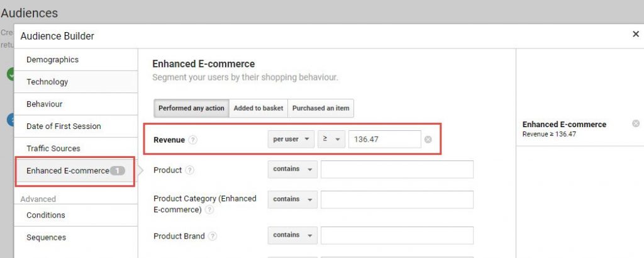This screenshot has height=258, width=644.
Task: Select Performed any action option
Action: [191, 108]
